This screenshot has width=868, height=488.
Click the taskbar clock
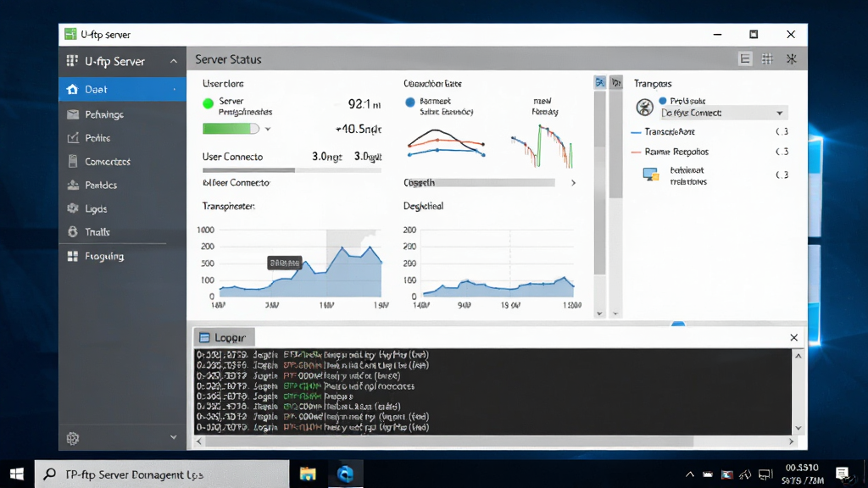pos(802,474)
